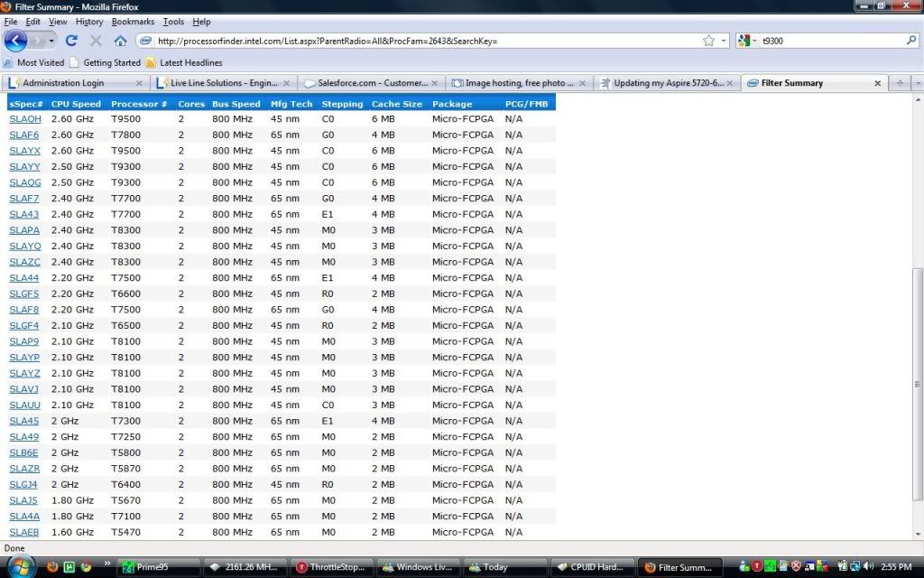Open the SLAEB sSpec link
This screenshot has width=924, height=578.
click(24, 533)
